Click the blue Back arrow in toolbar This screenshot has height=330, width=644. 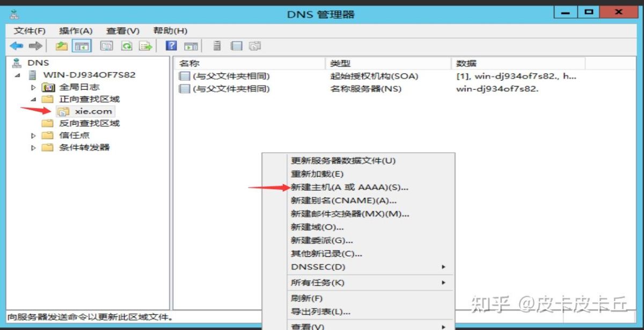point(16,46)
